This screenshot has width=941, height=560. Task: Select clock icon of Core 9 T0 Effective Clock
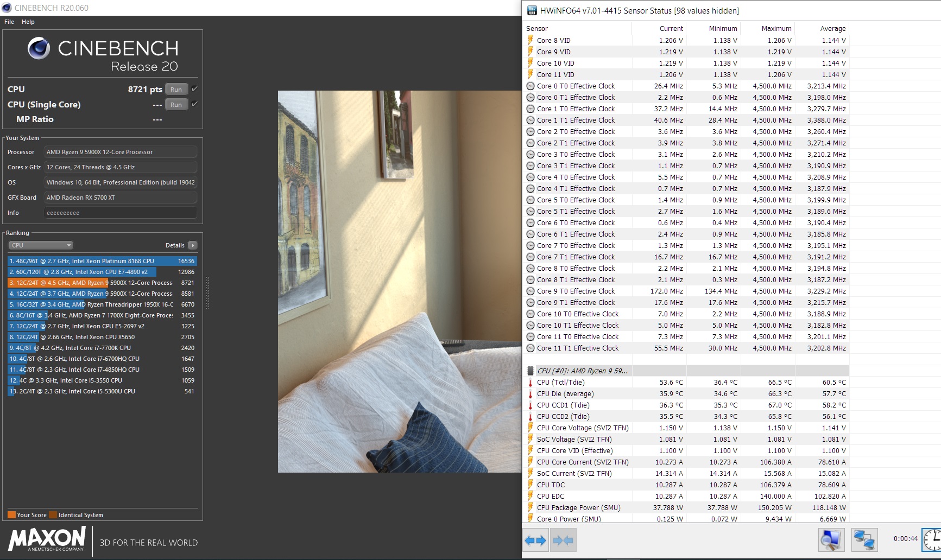click(x=531, y=291)
